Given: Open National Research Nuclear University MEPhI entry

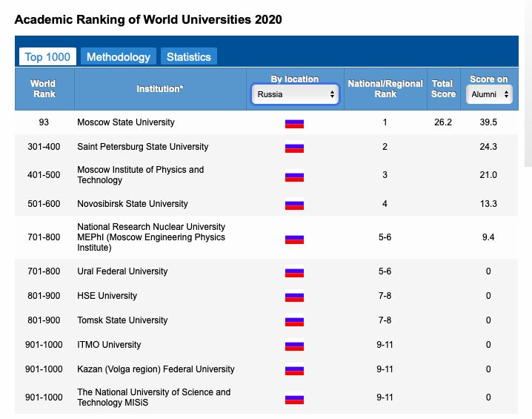Looking at the screenshot, I should point(151,237).
